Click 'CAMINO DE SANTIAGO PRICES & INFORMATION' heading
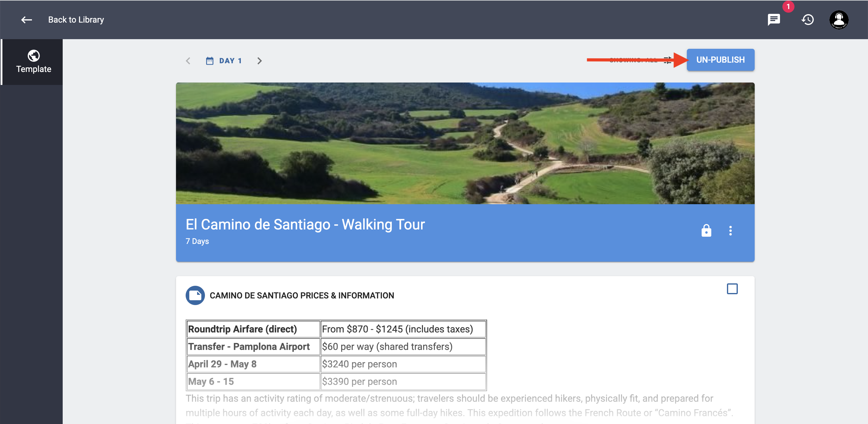Viewport: 868px width, 424px height. (x=302, y=296)
